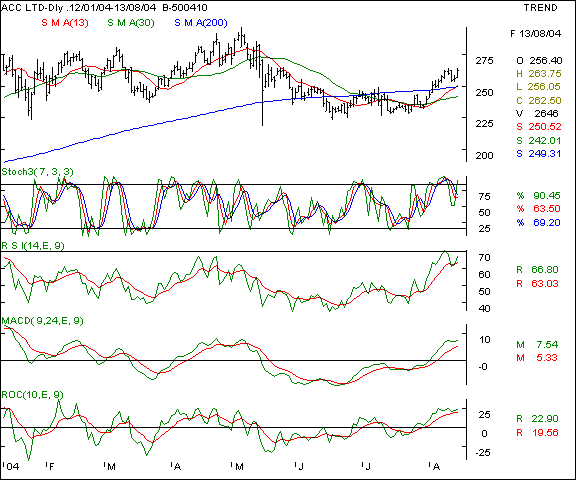Click the price axis label '225'
The height and width of the screenshot is (480, 576).
tap(484, 123)
